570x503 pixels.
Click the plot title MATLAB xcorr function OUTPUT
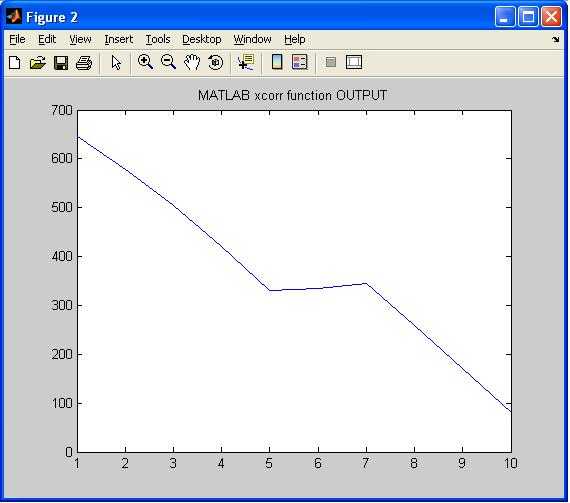click(292, 96)
